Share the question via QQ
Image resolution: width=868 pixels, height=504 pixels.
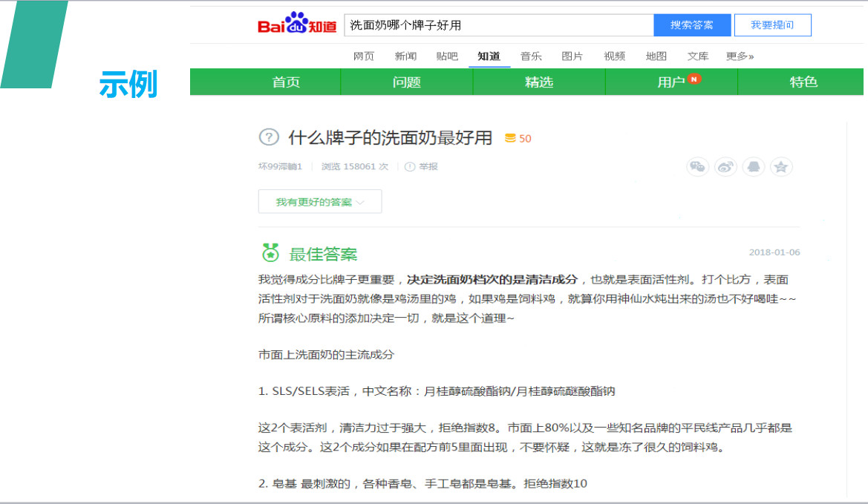click(x=754, y=167)
